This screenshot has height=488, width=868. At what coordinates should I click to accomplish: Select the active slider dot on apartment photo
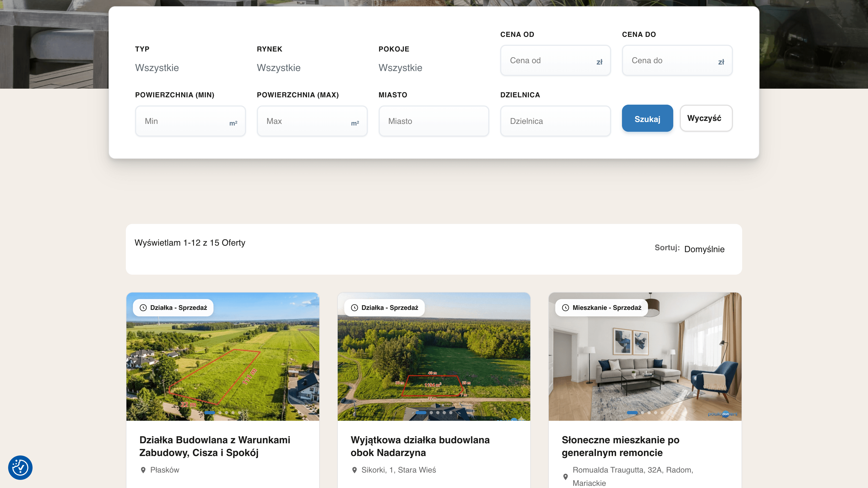(x=632, y=413)
